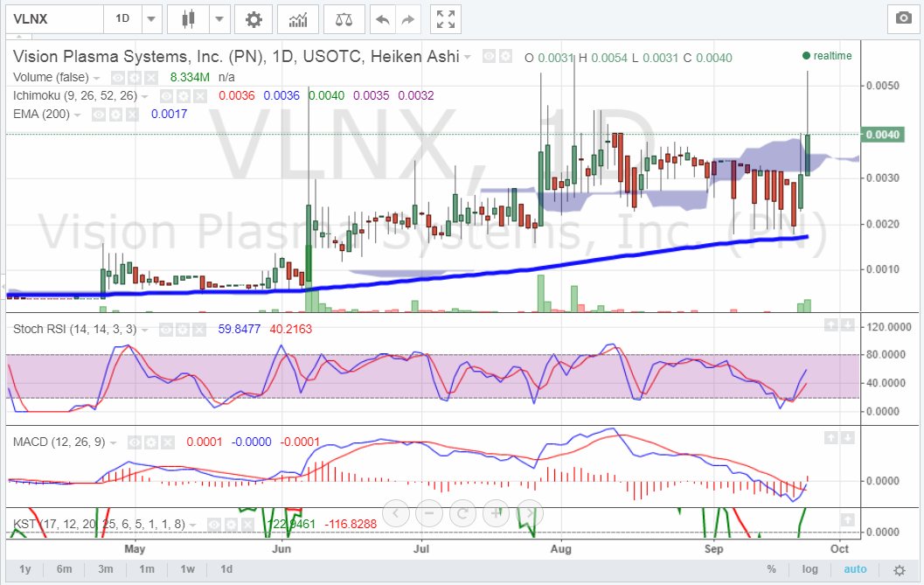Hide Ichimoku indicator with eye icon

click(x=167, y=96)
